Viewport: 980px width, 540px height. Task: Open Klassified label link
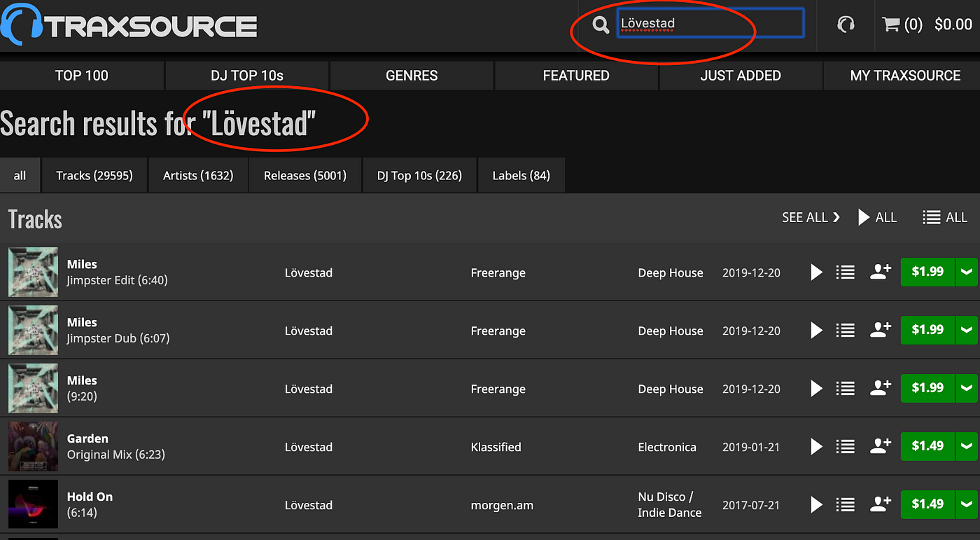[x=496, y=447]
